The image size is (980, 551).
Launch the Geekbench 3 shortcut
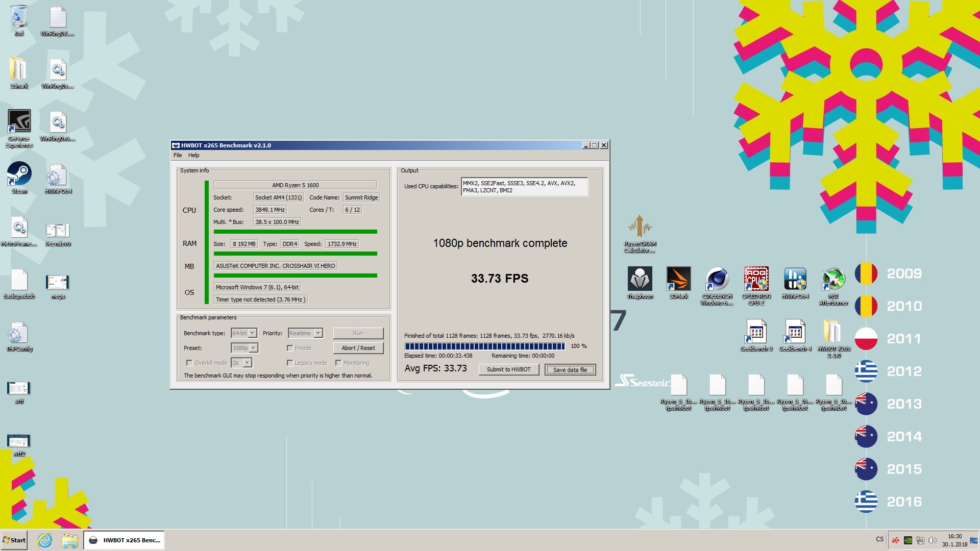756,335
